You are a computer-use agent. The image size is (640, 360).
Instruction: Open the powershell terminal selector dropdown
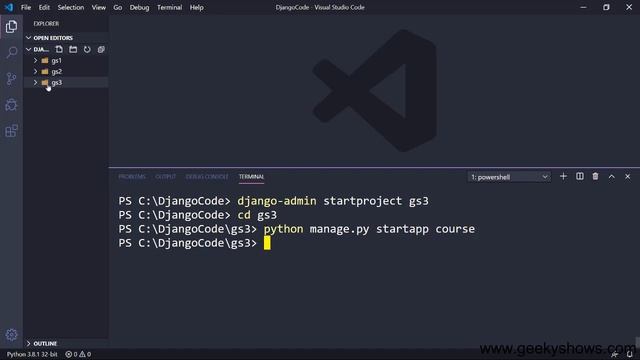coord(509,177)
